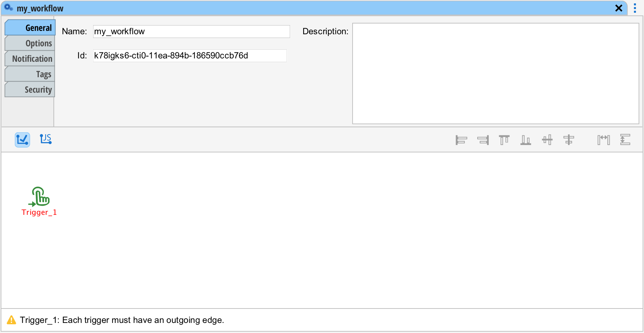Click the align vertical centers icon
This screenshot has width=644, height=333.
[x=547, y=140]
